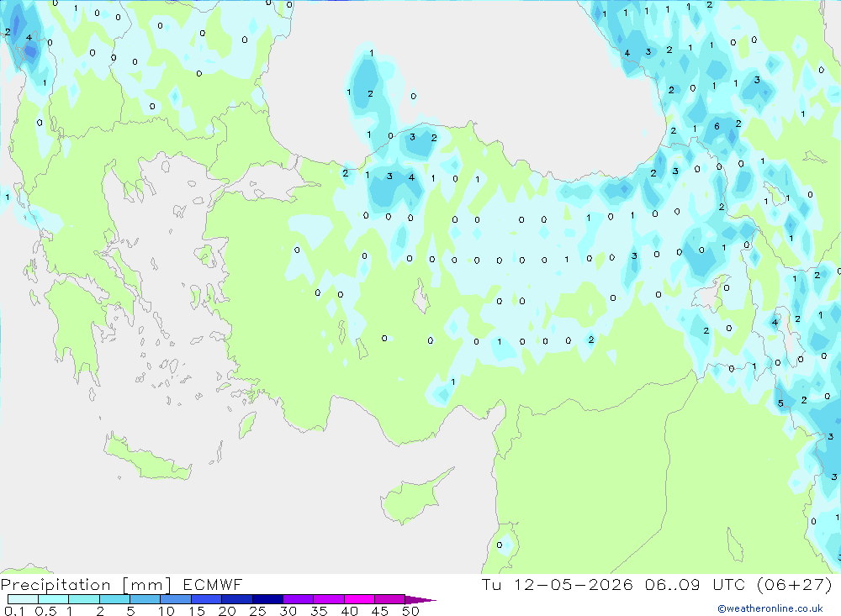This screenshot has width=841, height=616.
Task: Click the 35–40 mm purple legend swatch
Action: click(x=329, y=599)
